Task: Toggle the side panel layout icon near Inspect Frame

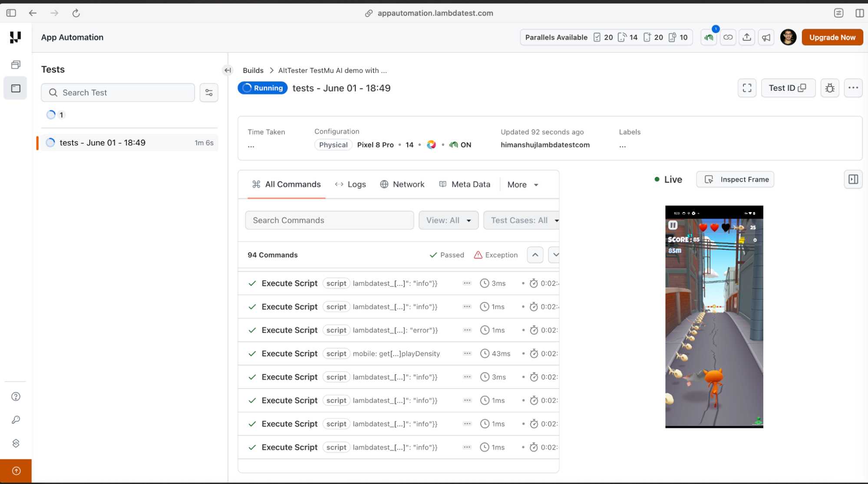Action: (x=853, y=179)
